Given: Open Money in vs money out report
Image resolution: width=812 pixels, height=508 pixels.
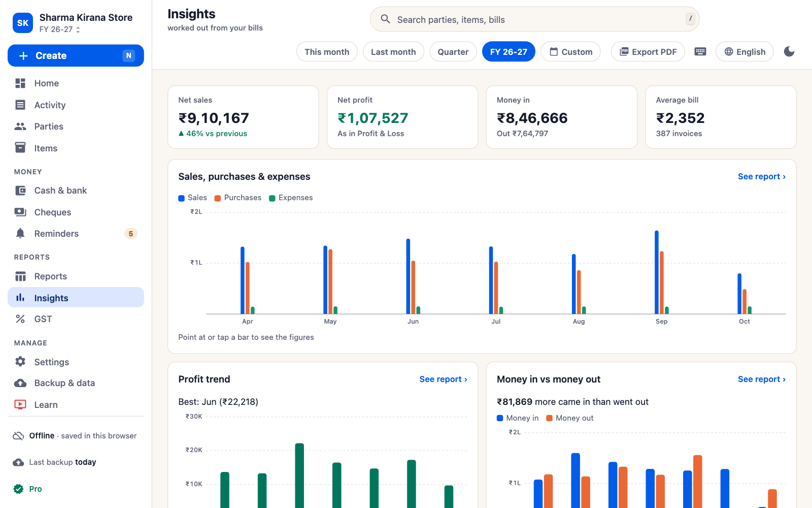Looking at the screenshot, I should (761, 379).
